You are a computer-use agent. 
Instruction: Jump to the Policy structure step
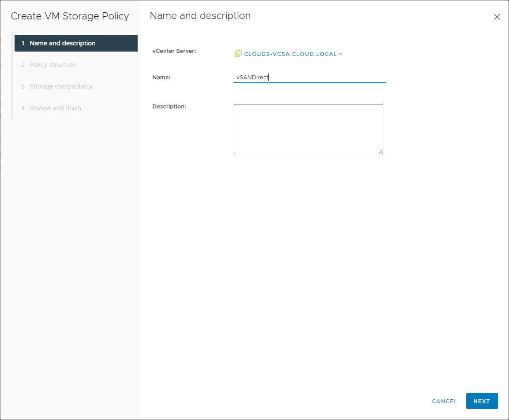(x=52, y=64)
